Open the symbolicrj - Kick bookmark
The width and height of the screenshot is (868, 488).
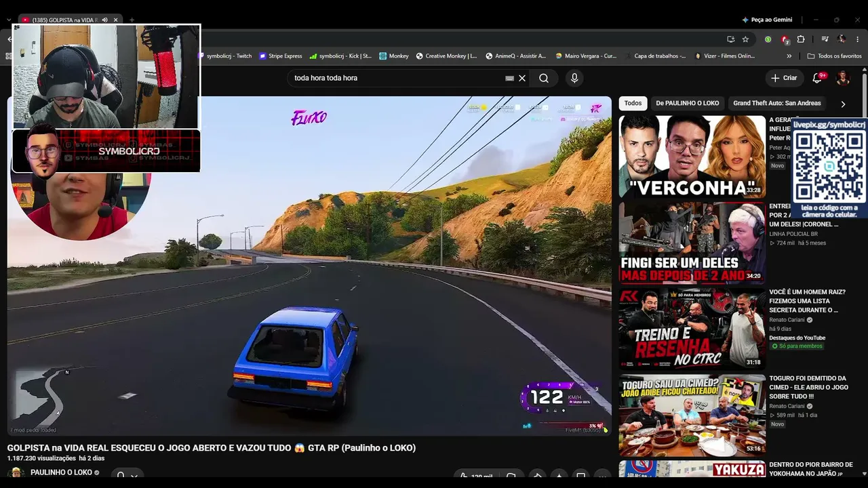click(x=340, y=56)
